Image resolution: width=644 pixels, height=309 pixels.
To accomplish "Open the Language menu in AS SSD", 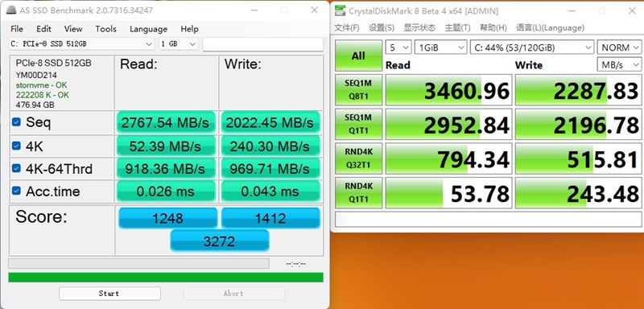I will click(x=148, y=29).
